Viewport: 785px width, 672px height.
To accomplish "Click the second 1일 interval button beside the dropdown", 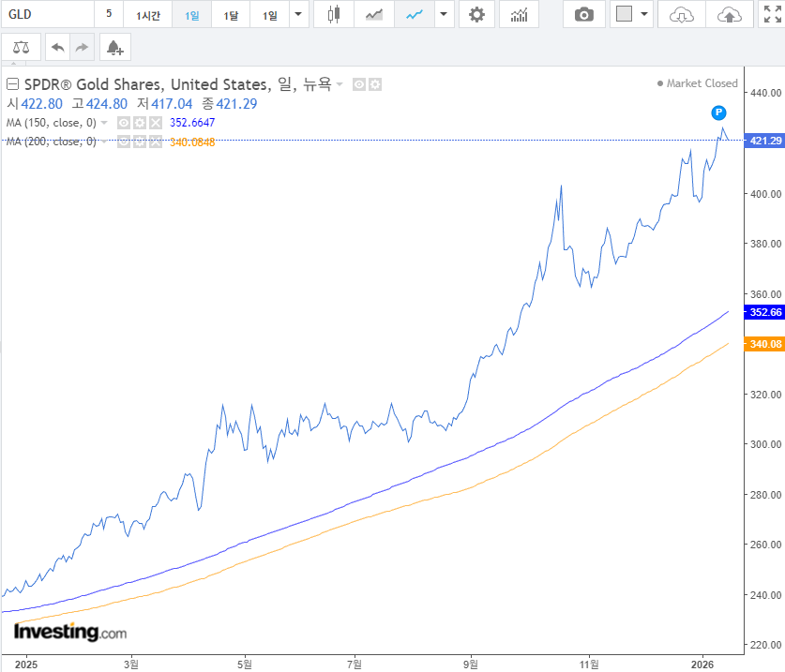I will click(x=270, y=14).
